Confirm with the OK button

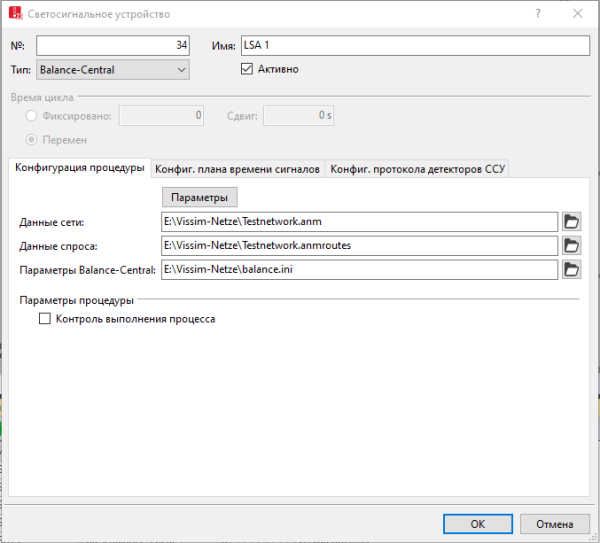[x=478, y=523]
